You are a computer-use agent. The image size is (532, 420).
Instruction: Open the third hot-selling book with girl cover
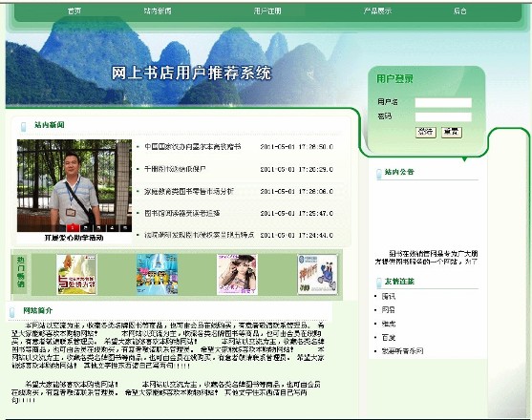237,274
